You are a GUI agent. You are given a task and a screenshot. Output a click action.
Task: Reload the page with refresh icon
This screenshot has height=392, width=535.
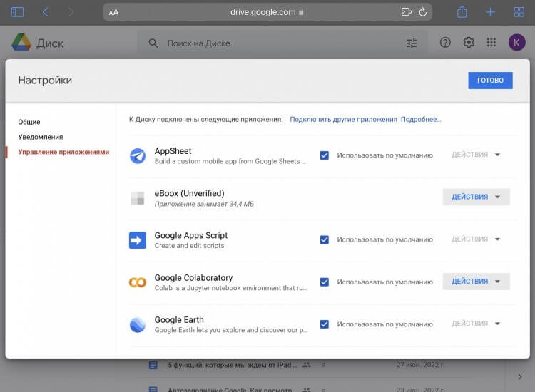click(423, 12)
